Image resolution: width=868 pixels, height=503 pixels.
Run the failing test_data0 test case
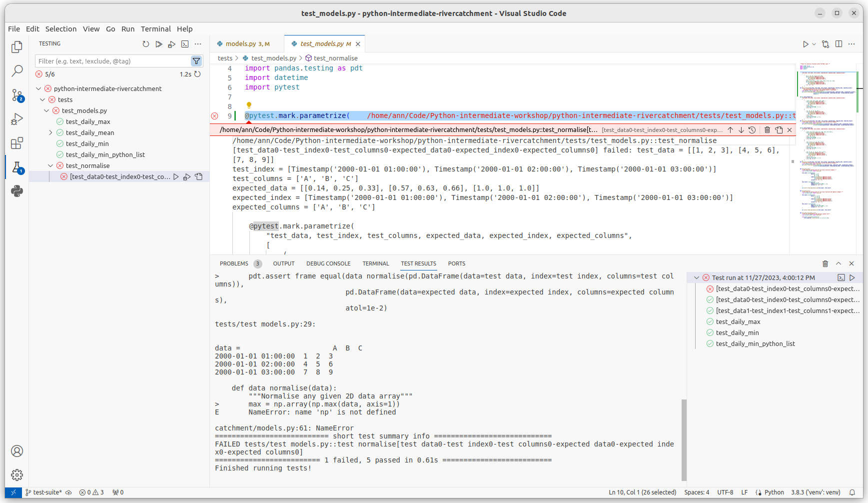tap(176, 176)
